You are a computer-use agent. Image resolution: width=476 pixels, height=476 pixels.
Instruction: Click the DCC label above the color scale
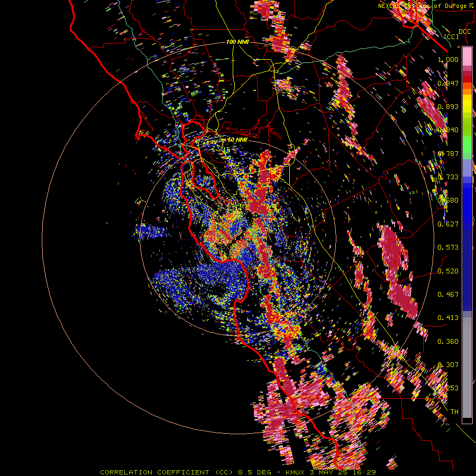point(464,32)
